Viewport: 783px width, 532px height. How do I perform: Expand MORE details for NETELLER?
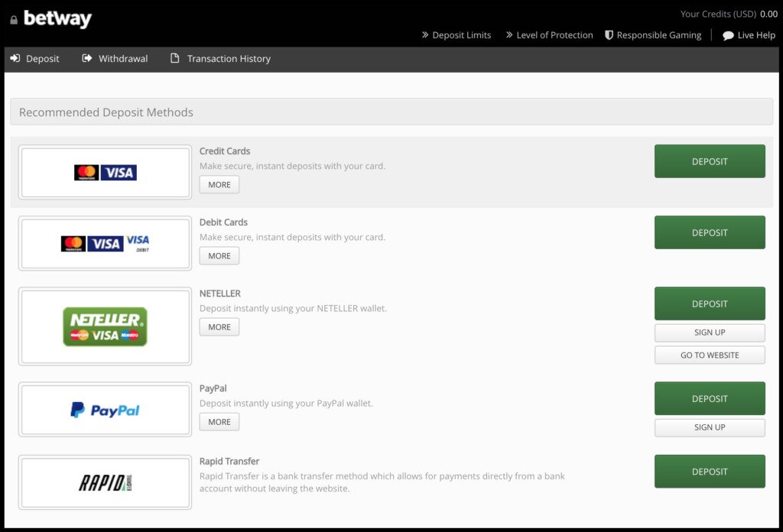point(219,327)
